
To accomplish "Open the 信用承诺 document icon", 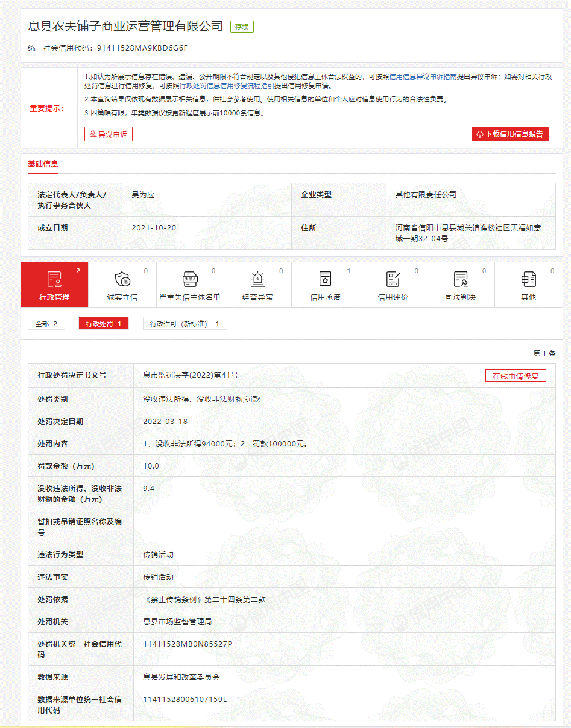I will [325, 279].
